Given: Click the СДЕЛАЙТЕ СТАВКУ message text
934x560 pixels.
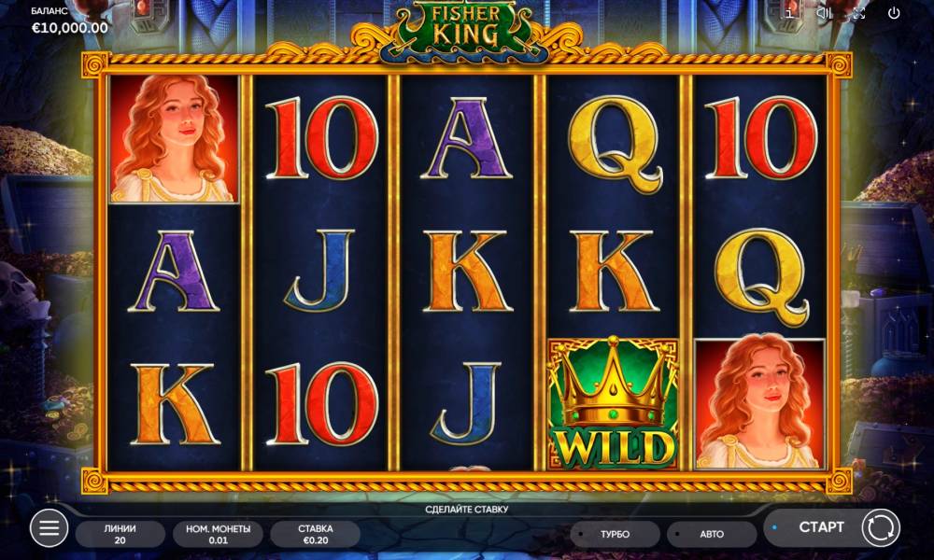Looking at the screenshot, I should click(466, 510).
